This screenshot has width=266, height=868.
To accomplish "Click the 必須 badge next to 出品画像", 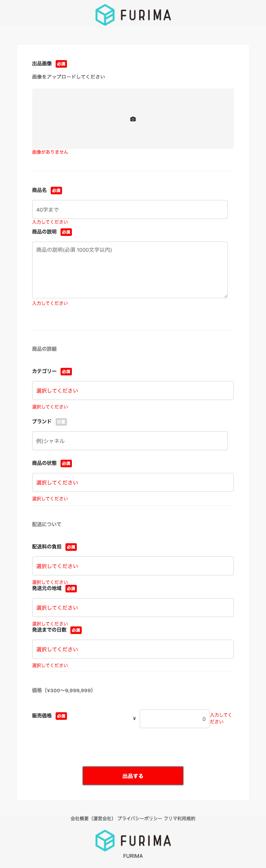I will coord(61,64).
